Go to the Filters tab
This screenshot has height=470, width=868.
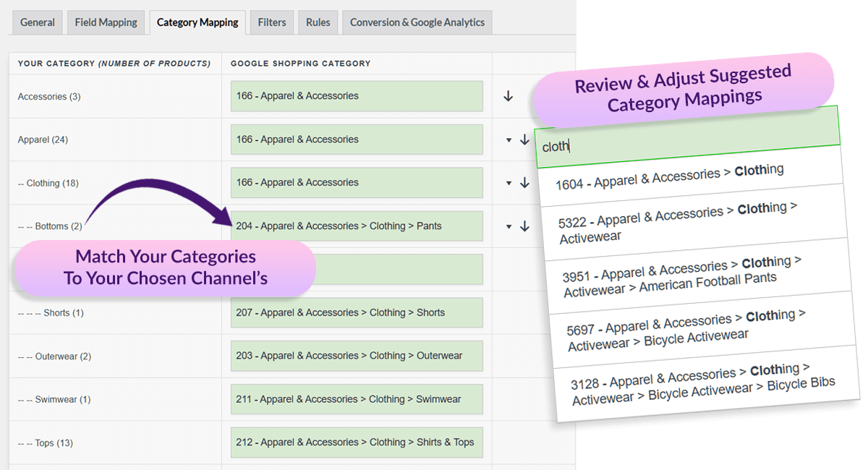pos(272,22)
